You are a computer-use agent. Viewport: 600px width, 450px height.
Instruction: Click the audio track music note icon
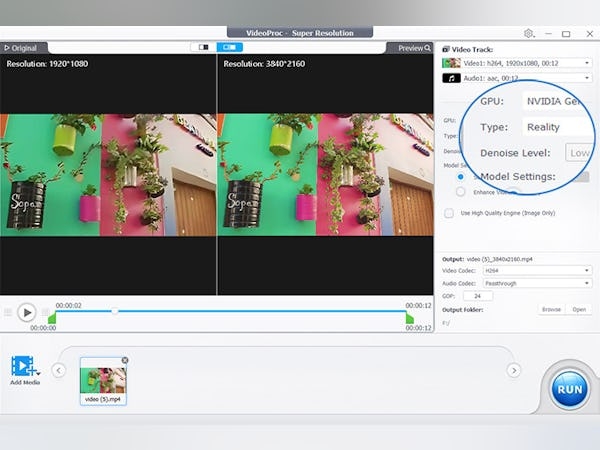(451, 78)
